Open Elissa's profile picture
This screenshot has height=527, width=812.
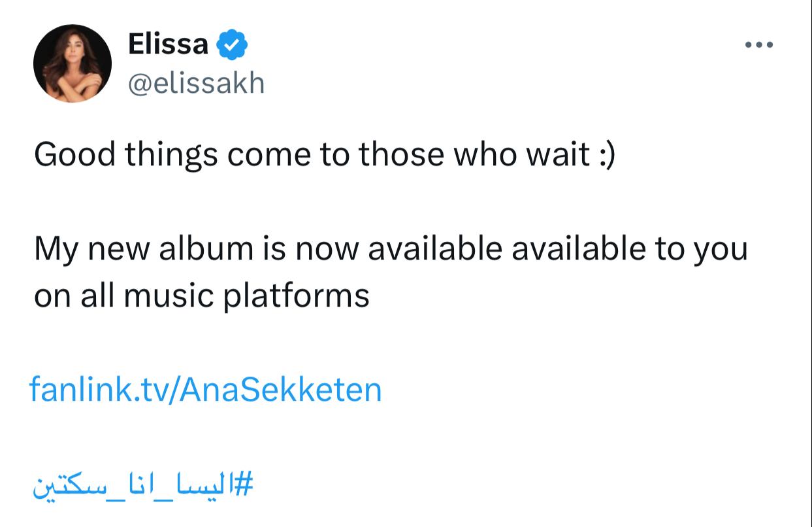(x=73, y=63)
